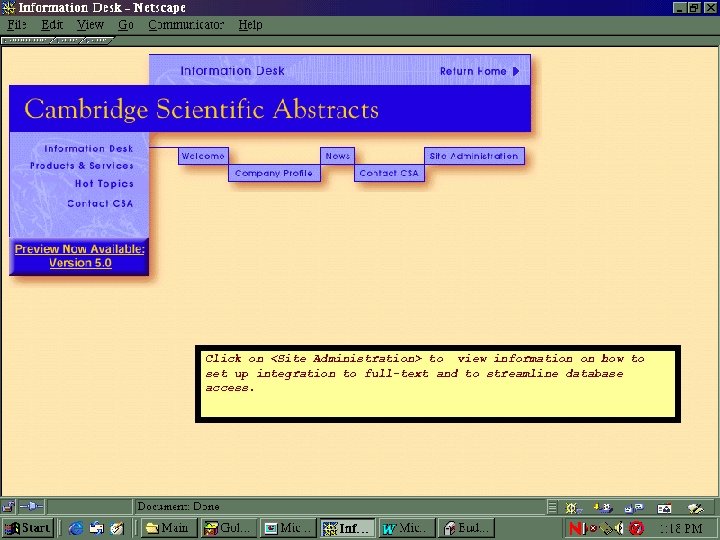The height and width of the screenshot is (540, 720).
Task: Switch to the Word Mic... taskbar window
Action: [x=408, y=528]
